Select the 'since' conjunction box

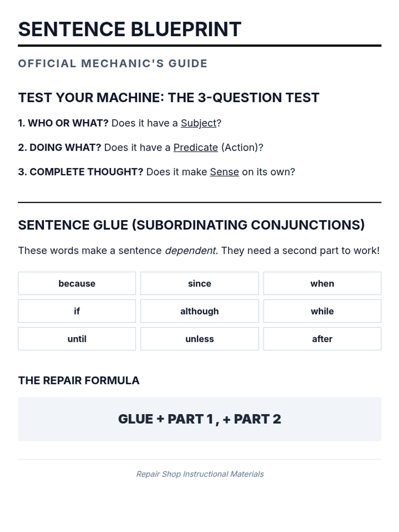199,283
